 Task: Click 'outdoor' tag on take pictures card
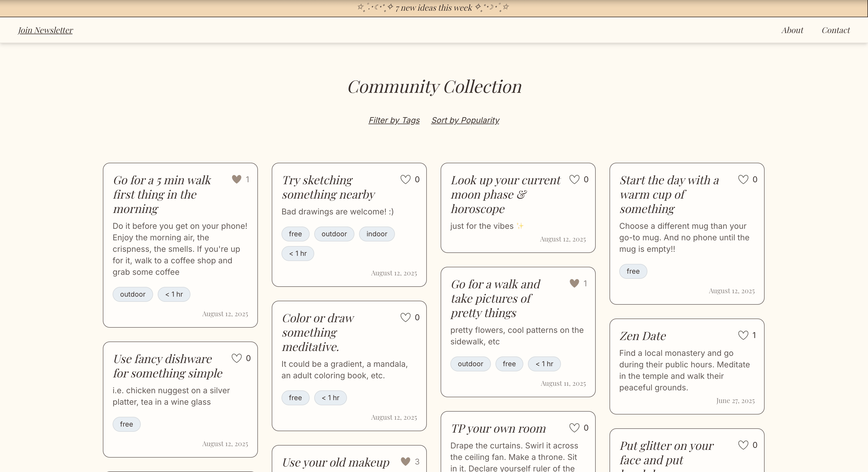point(470,364)
